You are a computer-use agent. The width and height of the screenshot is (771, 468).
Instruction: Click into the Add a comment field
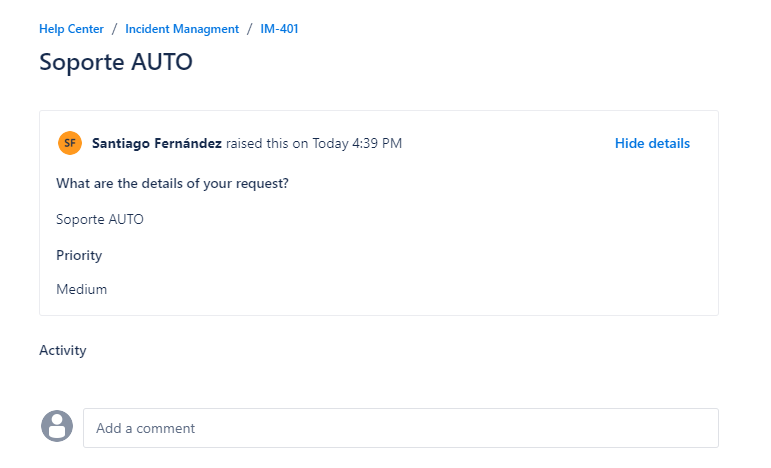[x=401, y=428]
